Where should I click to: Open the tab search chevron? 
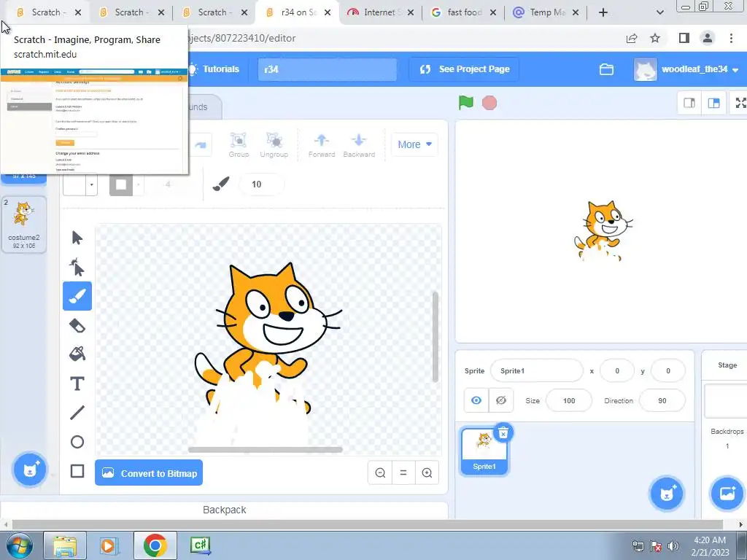[x=659, y=12]
